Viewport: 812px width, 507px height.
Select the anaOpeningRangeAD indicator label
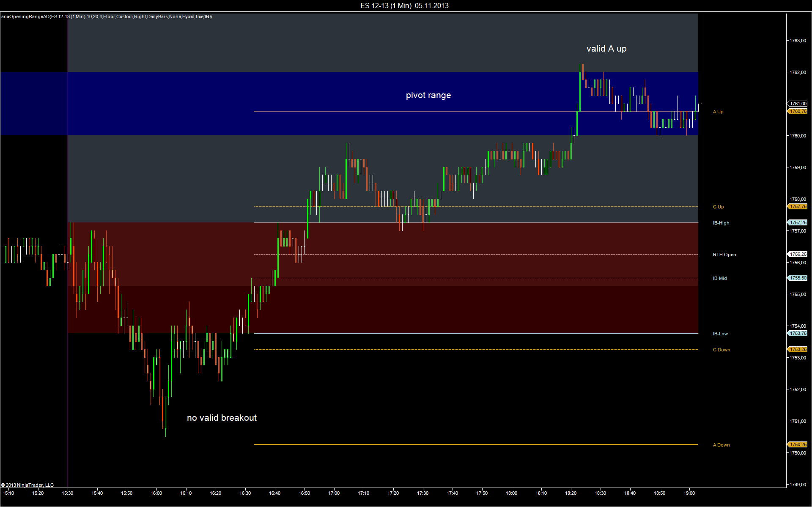(107, 16)
